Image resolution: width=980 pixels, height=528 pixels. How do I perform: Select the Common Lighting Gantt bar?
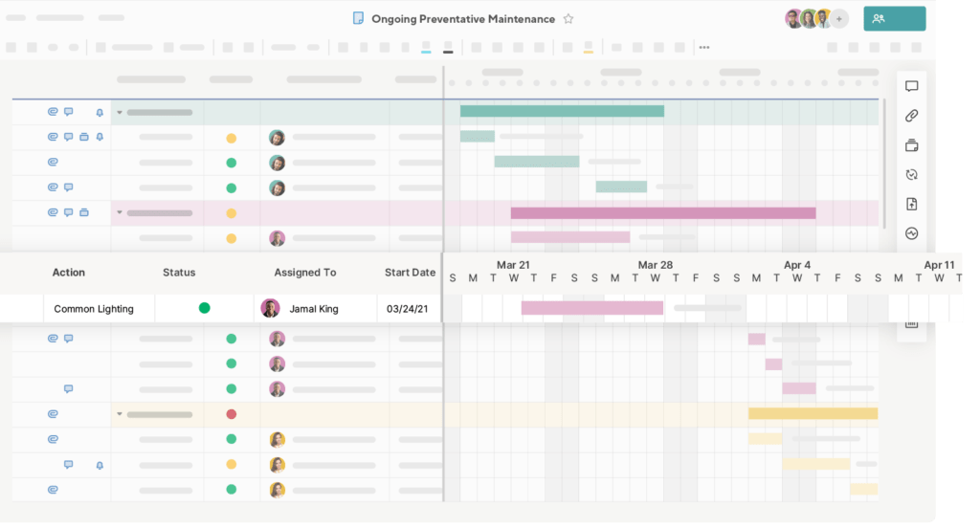point(591,307)
